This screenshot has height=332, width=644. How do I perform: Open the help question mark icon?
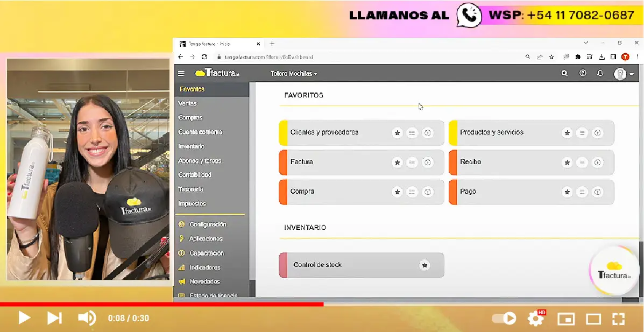(582, 73)
